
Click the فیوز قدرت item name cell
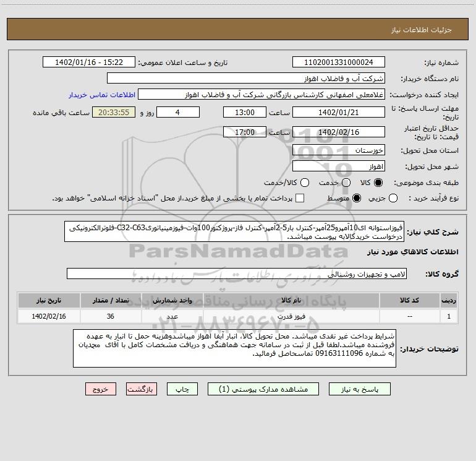point(291,316)
